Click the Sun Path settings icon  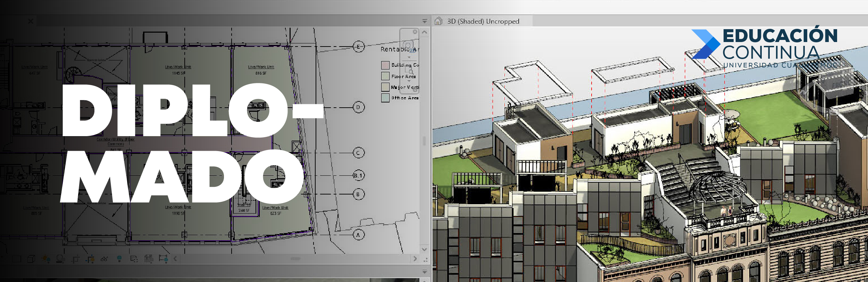[x=46, y=259]
